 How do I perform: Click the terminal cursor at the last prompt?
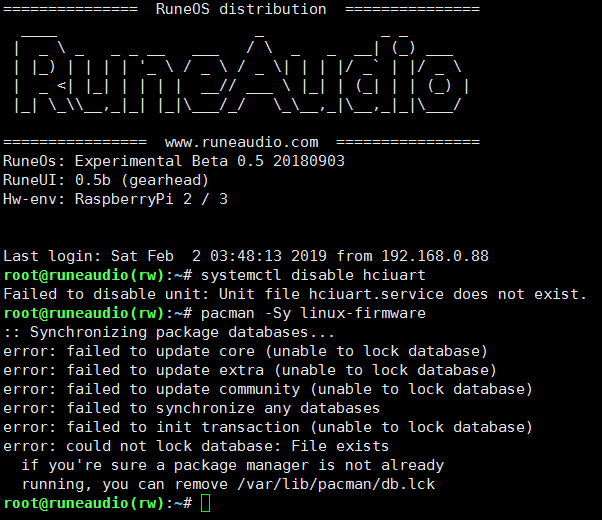tap(205, 503)
